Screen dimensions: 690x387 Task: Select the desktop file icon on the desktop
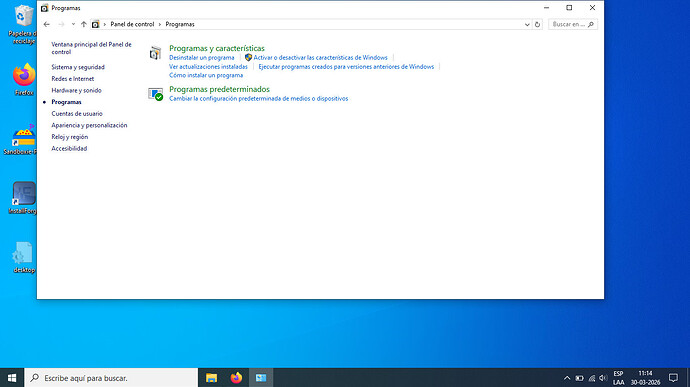[x=24, y=258]
